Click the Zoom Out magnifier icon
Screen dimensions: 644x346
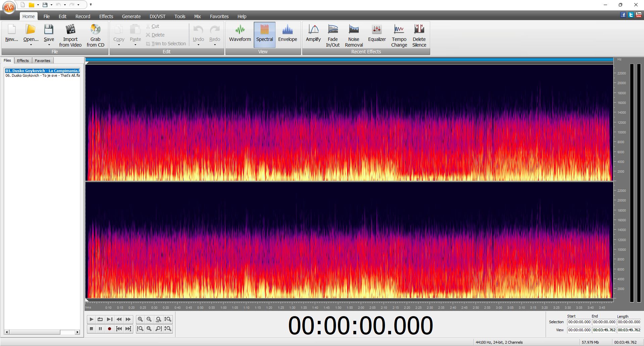pos(149,319)
